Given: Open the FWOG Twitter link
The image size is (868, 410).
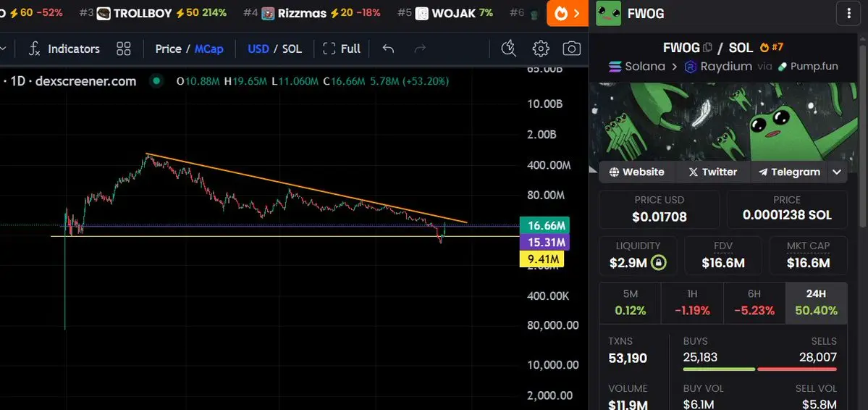Looking at the screenshot, I should [x=712, y=172].
